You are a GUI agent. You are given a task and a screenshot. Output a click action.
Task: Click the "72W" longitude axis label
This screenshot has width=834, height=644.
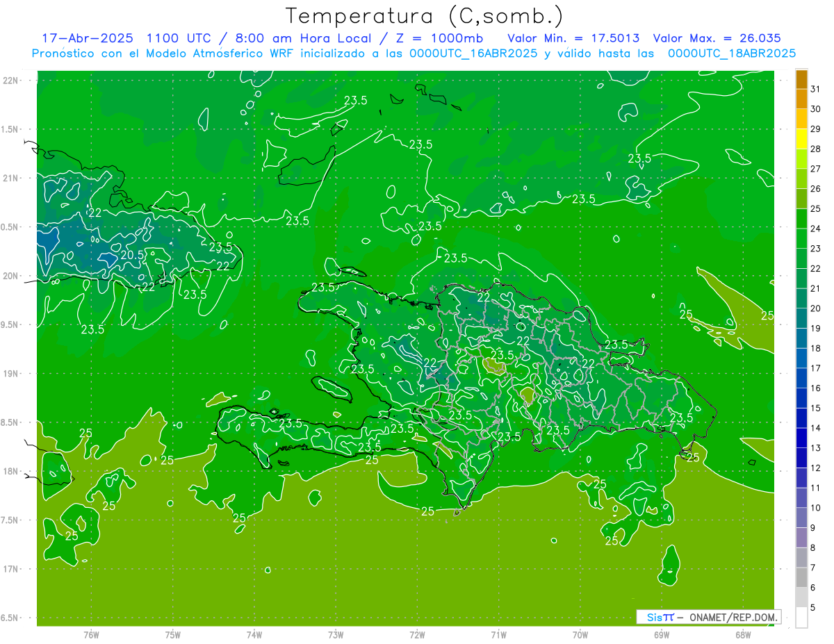point(417,635)
